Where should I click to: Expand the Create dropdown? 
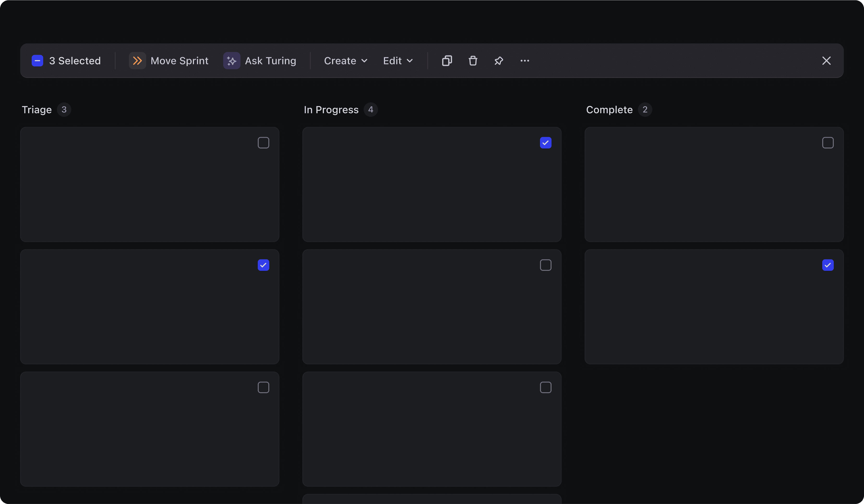click(345, 61)
